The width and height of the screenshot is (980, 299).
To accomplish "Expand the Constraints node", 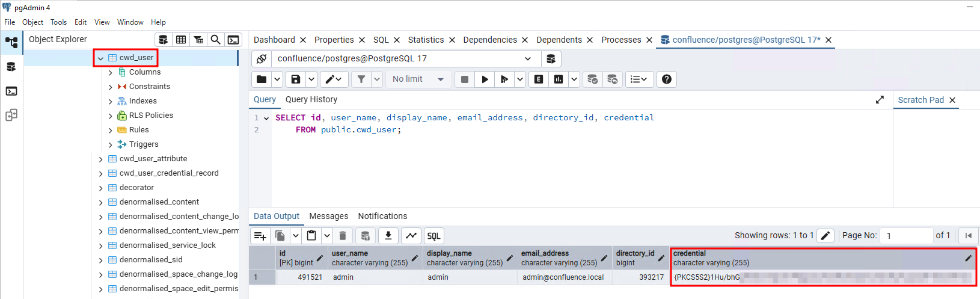I will click(x=111, y=87).
